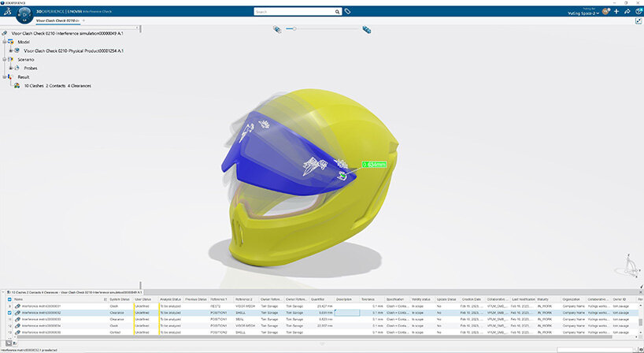The image size is (644, 353).
Task: Click the plus add icon in header
Action: pyautogui.click(x=616, y=12)
